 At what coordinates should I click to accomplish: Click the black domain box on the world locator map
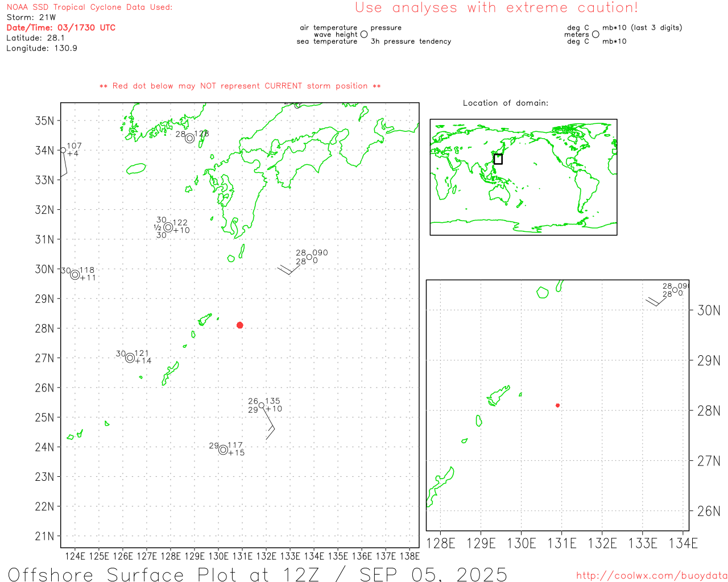(498, 159)
